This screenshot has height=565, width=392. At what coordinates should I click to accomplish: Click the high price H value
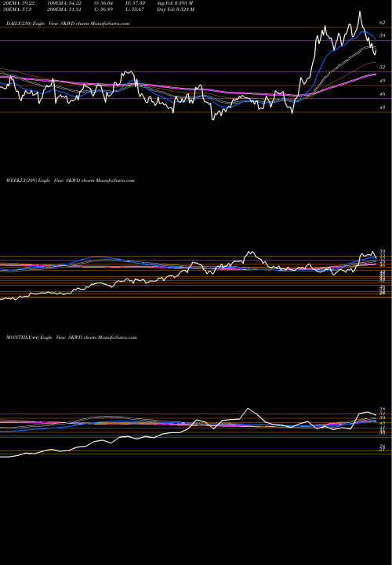coord(135,3)
